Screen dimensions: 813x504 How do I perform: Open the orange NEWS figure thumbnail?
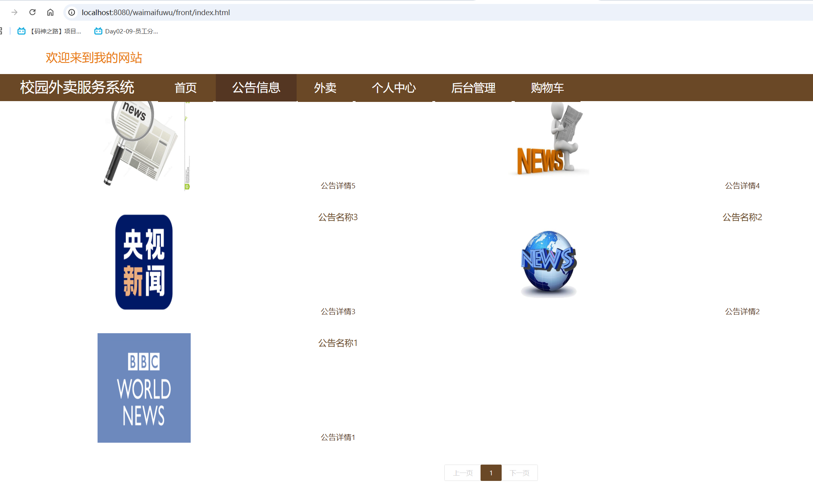tap(549, 139)
